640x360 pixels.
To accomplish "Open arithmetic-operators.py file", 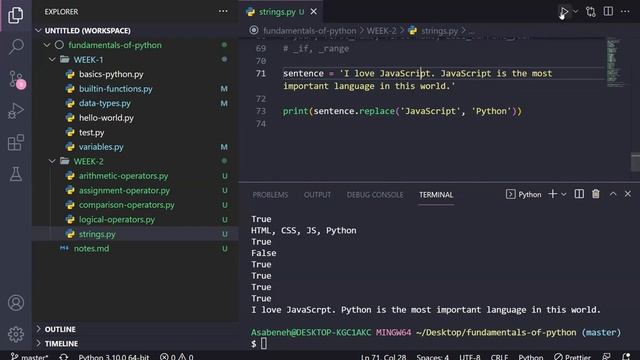I will 123,176.
